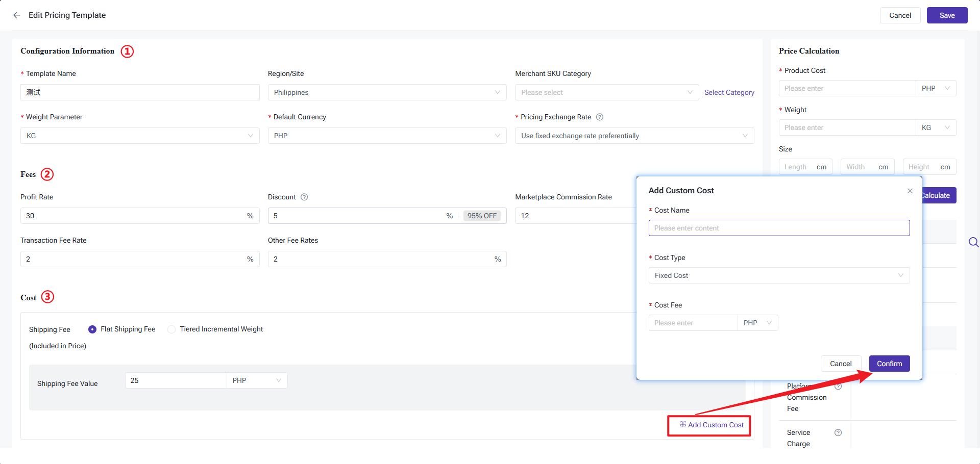Open the Pricing Exchange Rate dropdown
980x464 pixels.
634,136
